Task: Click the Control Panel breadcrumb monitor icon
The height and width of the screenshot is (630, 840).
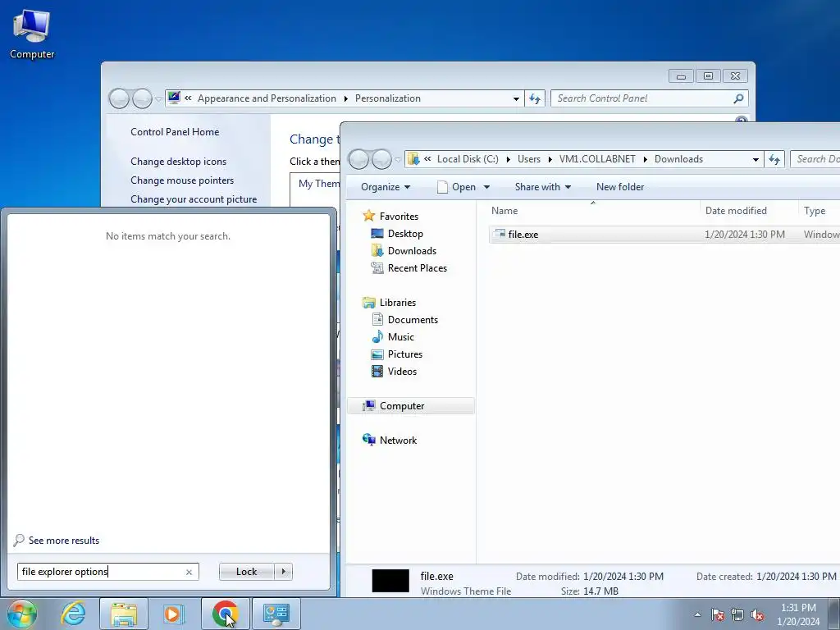Action: pos(174,98)
